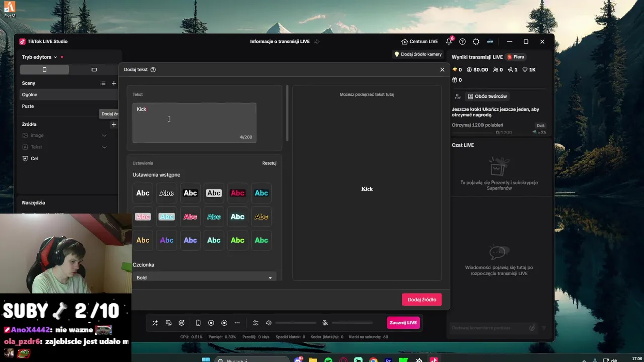Click the CPU: 0.51% status readout
The image size is (644, 362).
coord(191,337)
